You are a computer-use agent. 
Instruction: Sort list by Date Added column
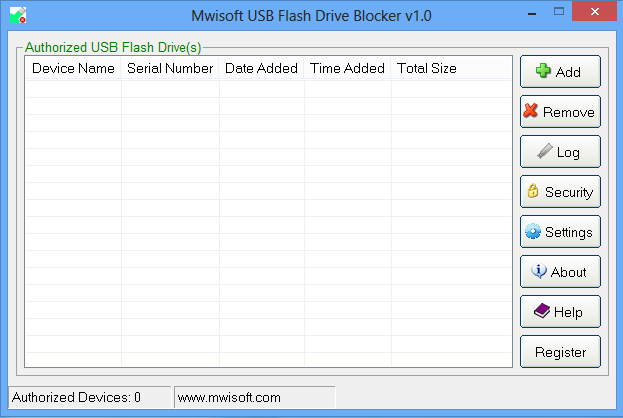(x=261, y=69)
